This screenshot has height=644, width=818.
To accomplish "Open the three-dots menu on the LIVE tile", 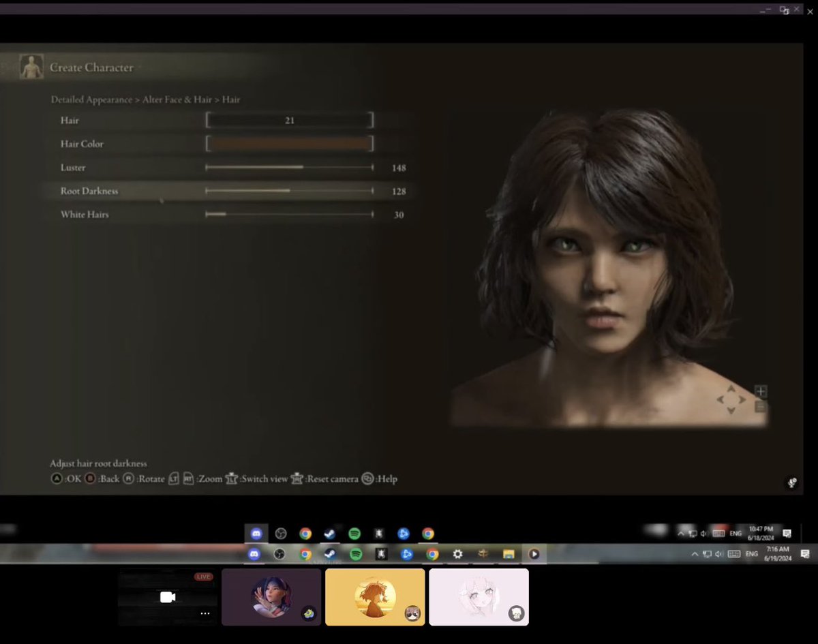I will pos(205,613).
